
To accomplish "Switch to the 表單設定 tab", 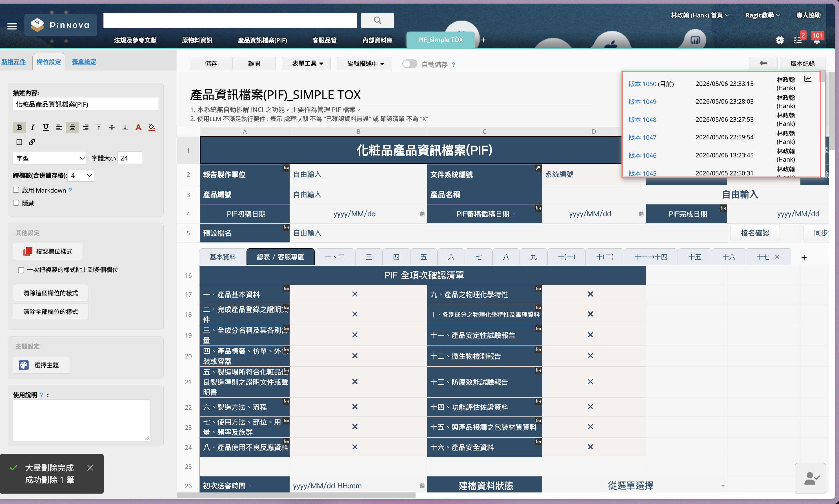I will (x=84, y=62).
